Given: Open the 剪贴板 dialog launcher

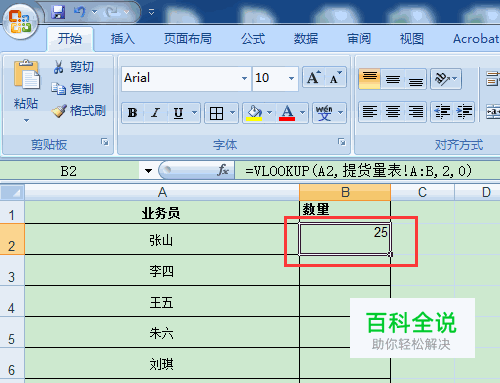Looking at the screenshot, I should coord(105,142).
